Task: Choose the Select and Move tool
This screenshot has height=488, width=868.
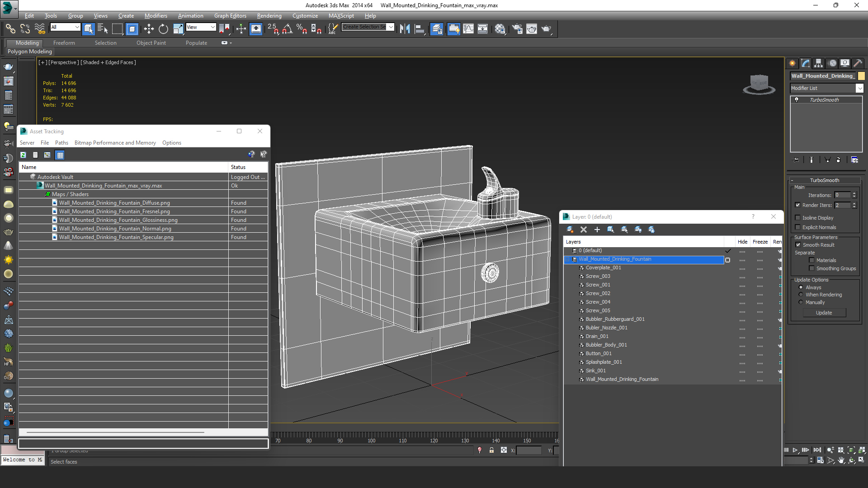Action: 149,29
